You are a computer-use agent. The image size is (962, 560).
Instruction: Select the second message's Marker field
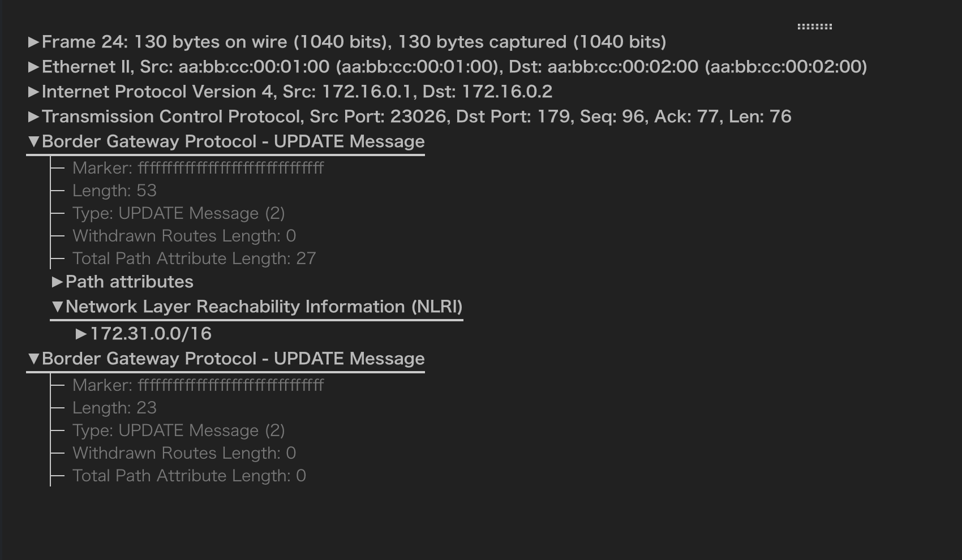[197, 385]
